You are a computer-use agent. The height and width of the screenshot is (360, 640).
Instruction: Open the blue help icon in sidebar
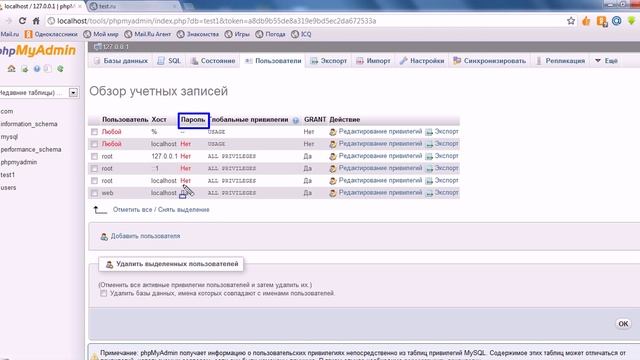(x=37, y=69)
